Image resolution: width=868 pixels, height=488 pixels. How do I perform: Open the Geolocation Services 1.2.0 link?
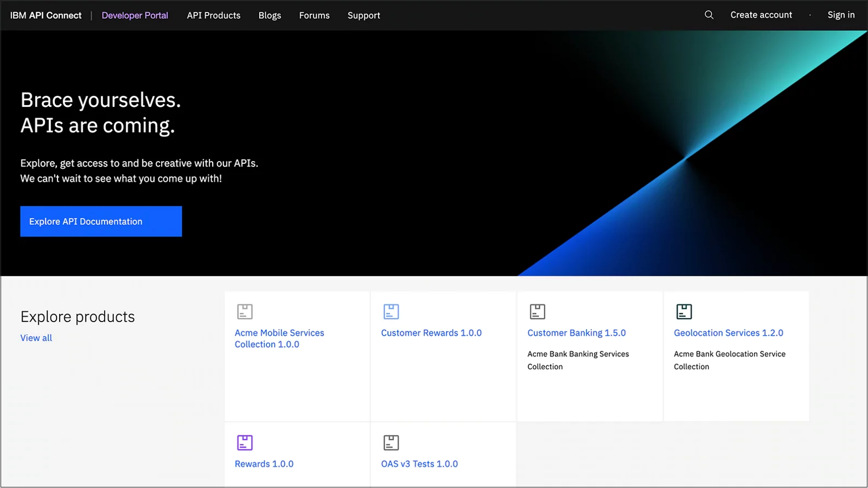click(728, 333)
